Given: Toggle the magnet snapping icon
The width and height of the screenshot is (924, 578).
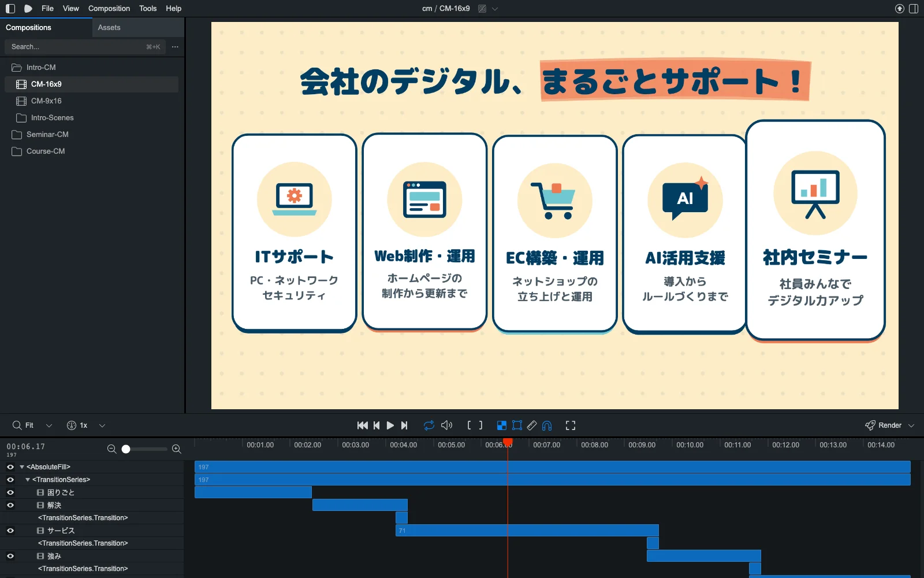Looking at the screenshot, I should click(x=547, y=425).
